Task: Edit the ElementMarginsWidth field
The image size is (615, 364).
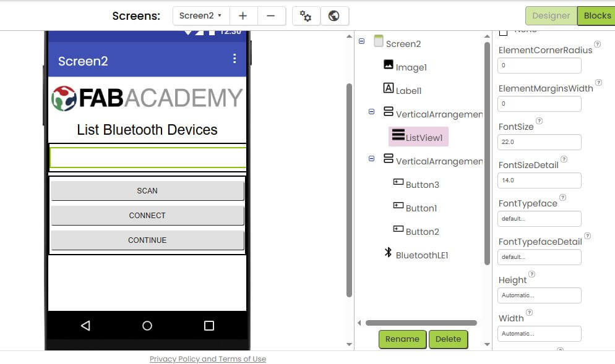Action: [x=540, y=104]
